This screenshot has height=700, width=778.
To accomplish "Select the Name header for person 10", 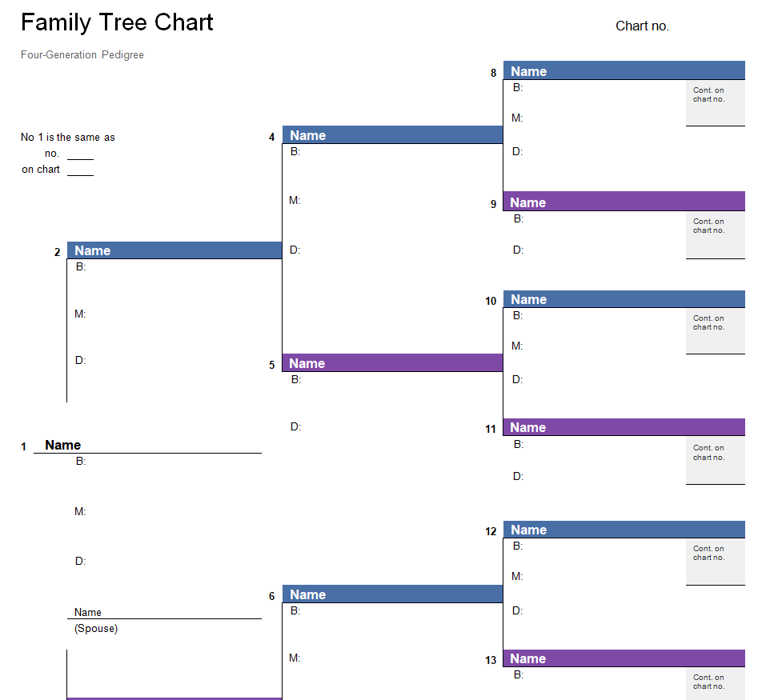I will 624,299.
